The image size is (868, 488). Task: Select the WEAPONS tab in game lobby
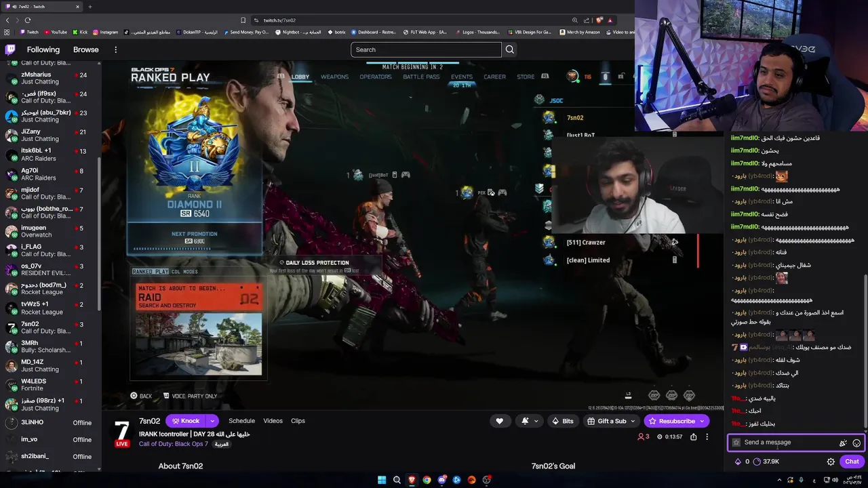(334, 77)
